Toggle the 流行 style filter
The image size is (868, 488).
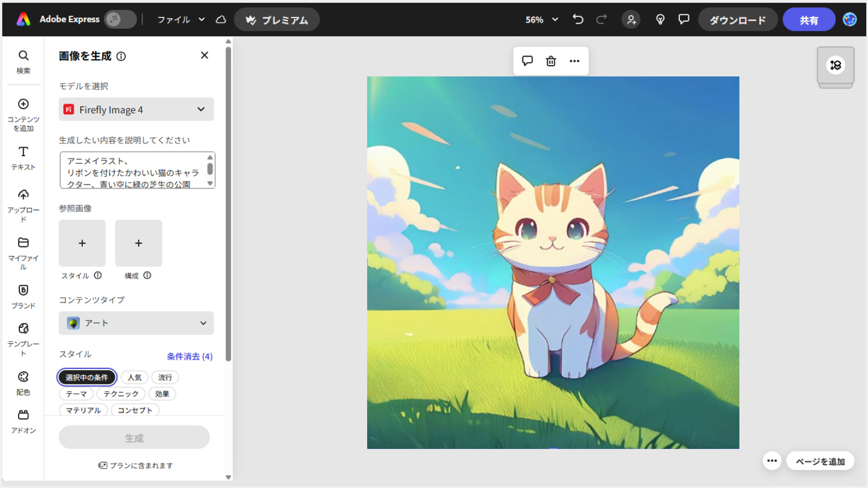pyautogui.click(x=164, y=377)
